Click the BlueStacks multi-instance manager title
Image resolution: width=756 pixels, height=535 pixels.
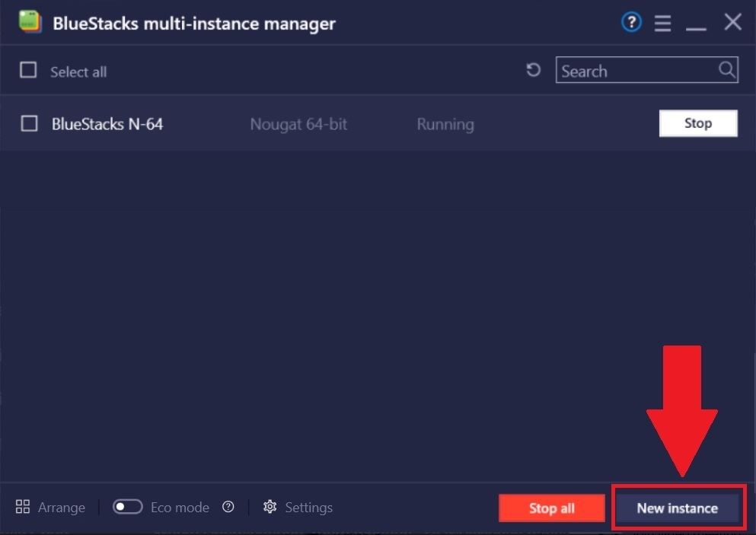click(x=194, y=23)
